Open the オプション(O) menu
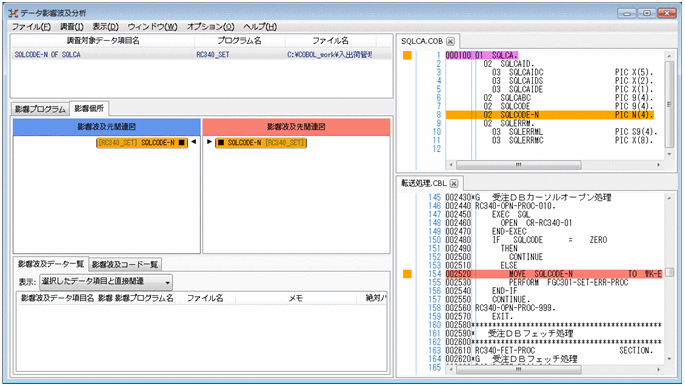The height and width of the screenshot is (387, 685). point(211,27)
